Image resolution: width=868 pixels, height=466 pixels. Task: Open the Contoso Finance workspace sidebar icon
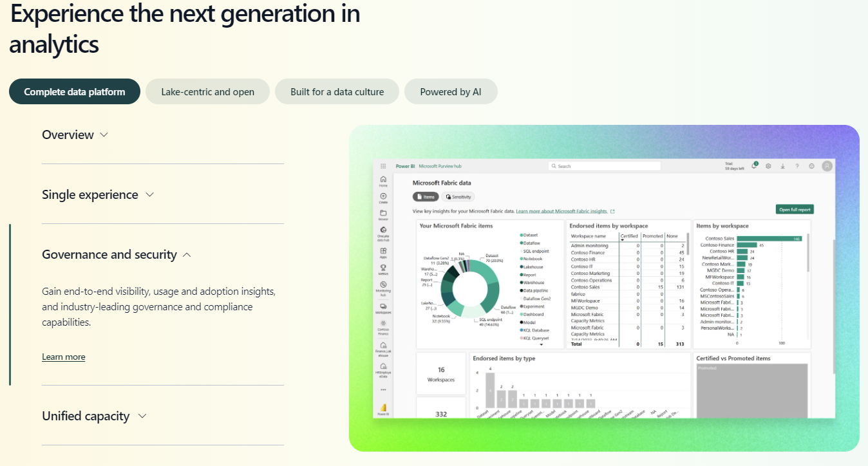click(383, 327)
